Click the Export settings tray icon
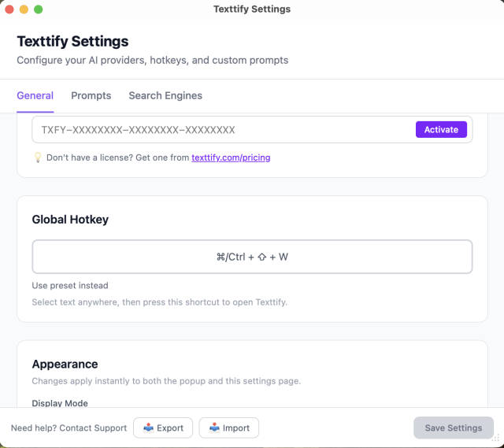This screenshot has height=448, width=504. 148,428
